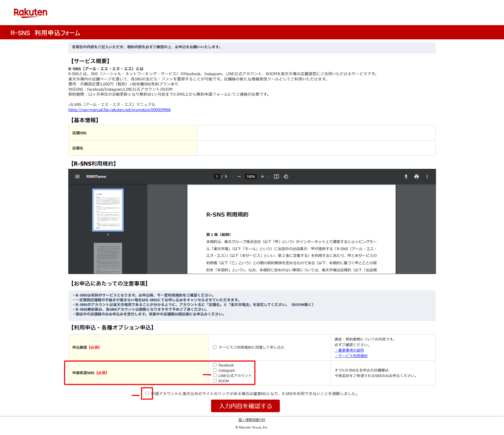Click the Rakuten logo
The height and width of the screenshot is (435, 504).
click(x=30, y=12)
